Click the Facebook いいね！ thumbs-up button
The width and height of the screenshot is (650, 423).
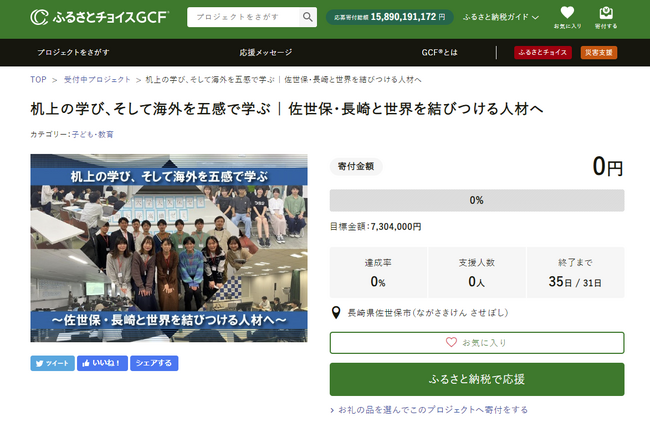102,363
